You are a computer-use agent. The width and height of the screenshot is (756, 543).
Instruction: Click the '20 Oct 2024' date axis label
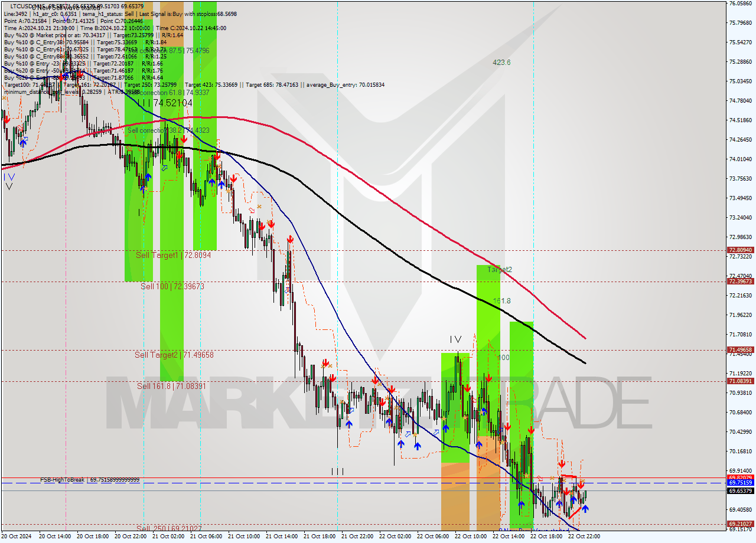click(x=17, y=537)
